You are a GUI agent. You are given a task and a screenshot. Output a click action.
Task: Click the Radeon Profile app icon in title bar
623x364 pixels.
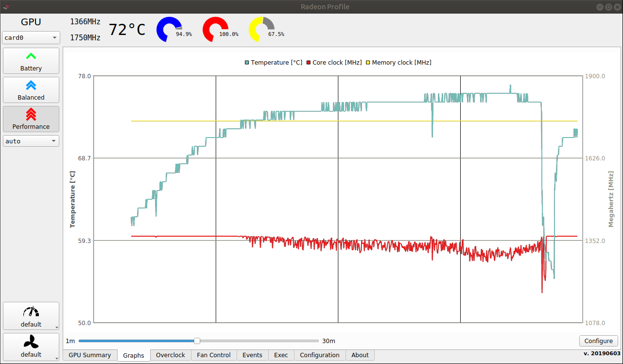[7, 7]
